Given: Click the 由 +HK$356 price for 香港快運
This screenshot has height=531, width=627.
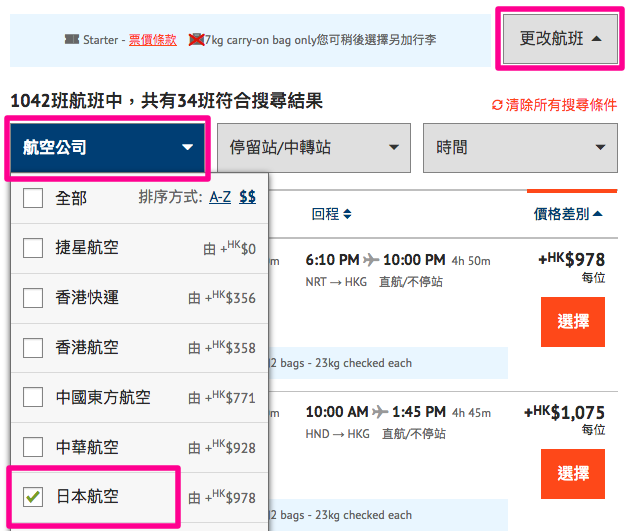Looking at the screenshot, I should 222,298.
